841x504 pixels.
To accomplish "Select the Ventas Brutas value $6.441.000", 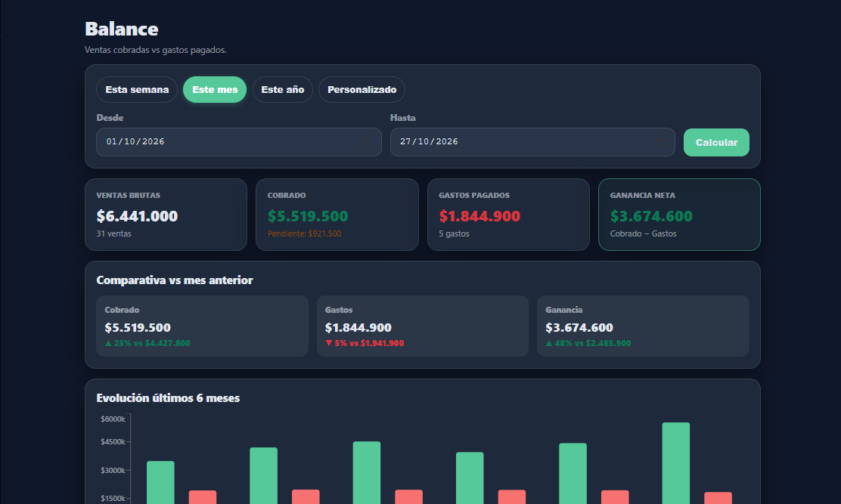I will click(x=137, y=216).
